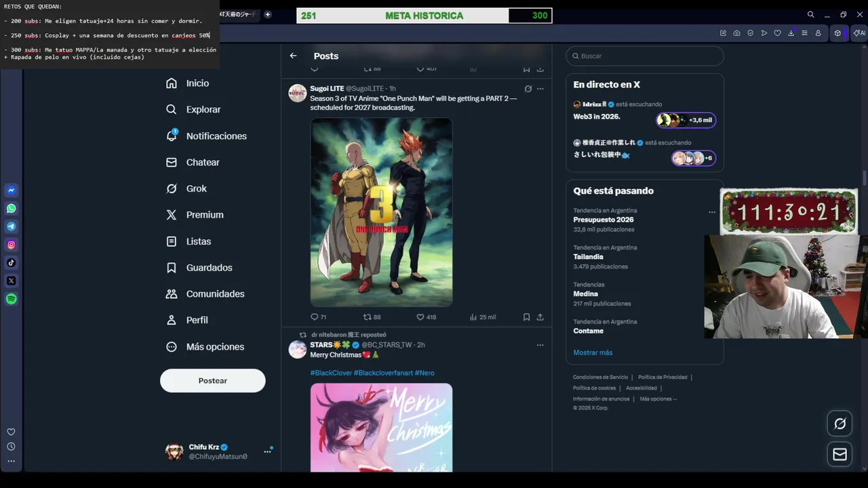Click the #Nero hashtag

[425, 373]
